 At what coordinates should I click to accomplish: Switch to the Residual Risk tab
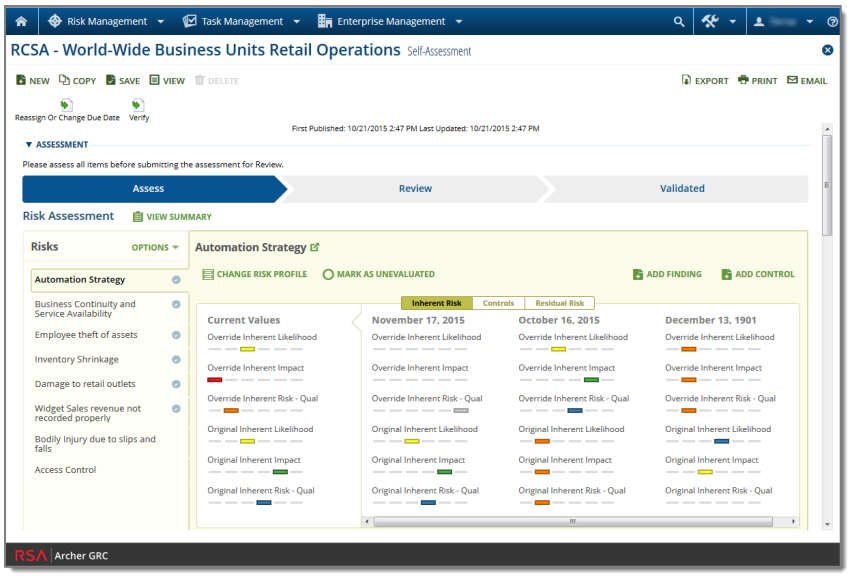tap(559, 303)
